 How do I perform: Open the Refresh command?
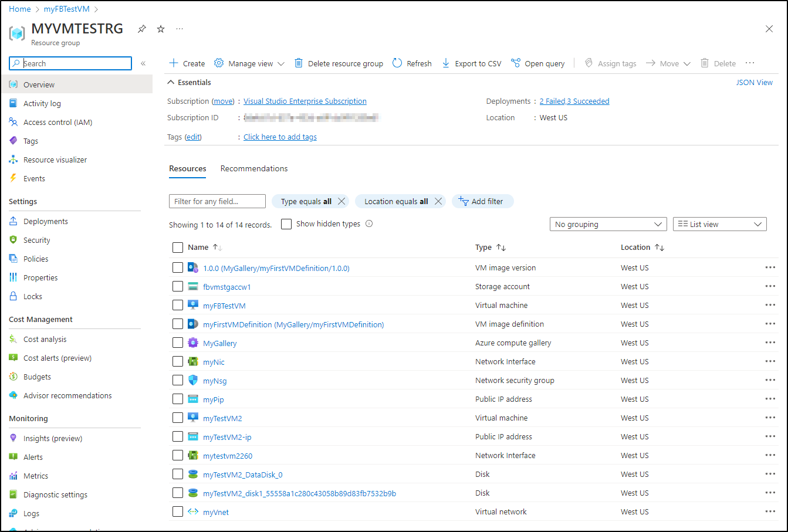tap(412, 63)
